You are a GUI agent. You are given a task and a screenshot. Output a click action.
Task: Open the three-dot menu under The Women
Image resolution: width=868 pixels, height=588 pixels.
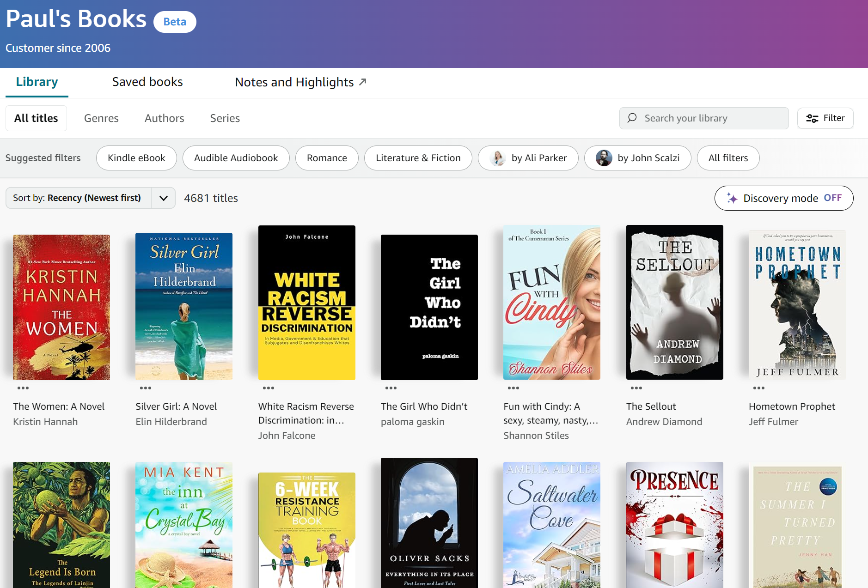coord(23,388)
